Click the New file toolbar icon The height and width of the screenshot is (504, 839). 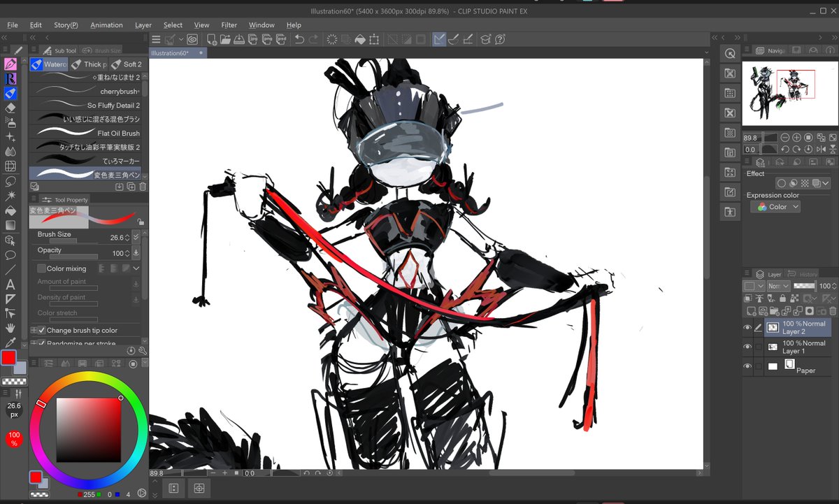point(210,40)
